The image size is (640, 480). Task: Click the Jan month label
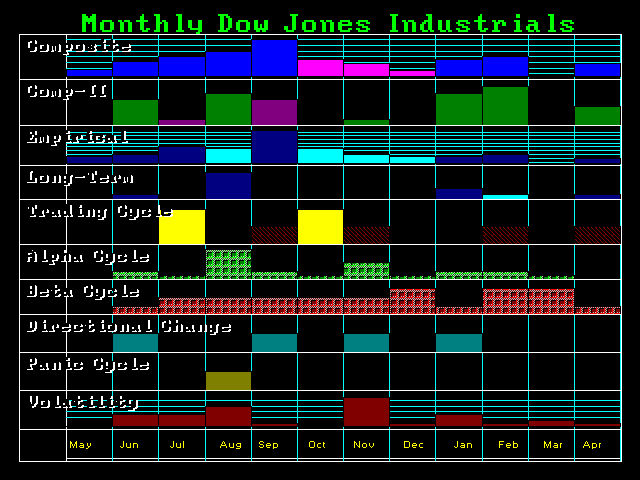[x=463, y=444]
